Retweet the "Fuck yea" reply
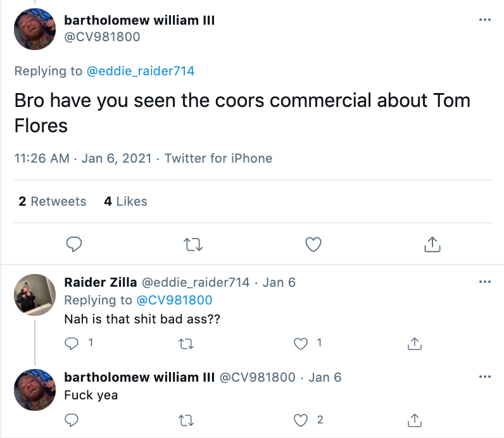The image size is (504, 438). 186,420
